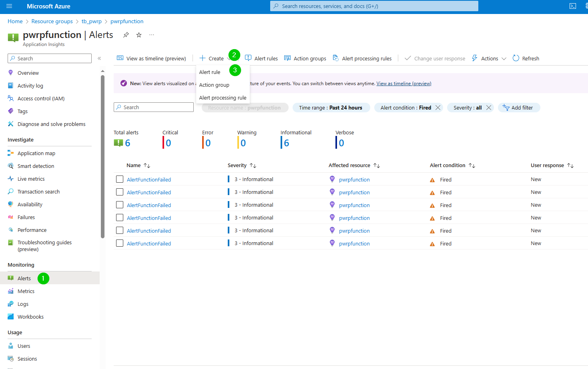Viewport: 588px width, 369px height.
Task: Expand the Actions dropdown
Action: tap(489, 58)
